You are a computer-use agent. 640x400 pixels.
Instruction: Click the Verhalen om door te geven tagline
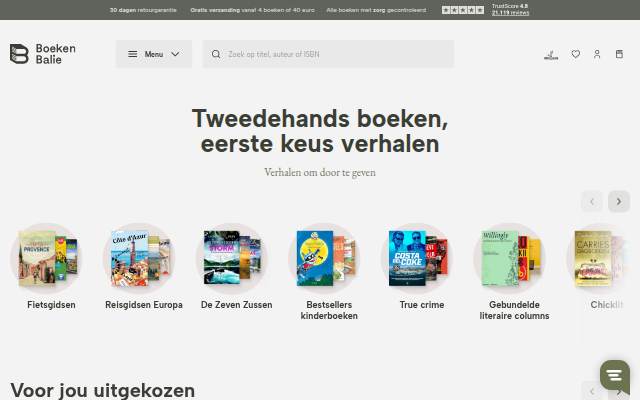(x=320, y=173)
